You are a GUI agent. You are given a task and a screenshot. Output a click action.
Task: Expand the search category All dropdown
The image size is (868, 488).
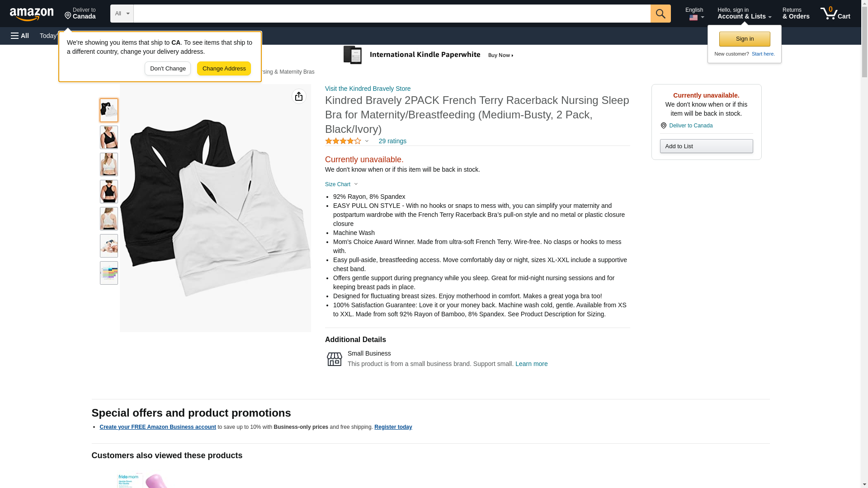(122, 14)
